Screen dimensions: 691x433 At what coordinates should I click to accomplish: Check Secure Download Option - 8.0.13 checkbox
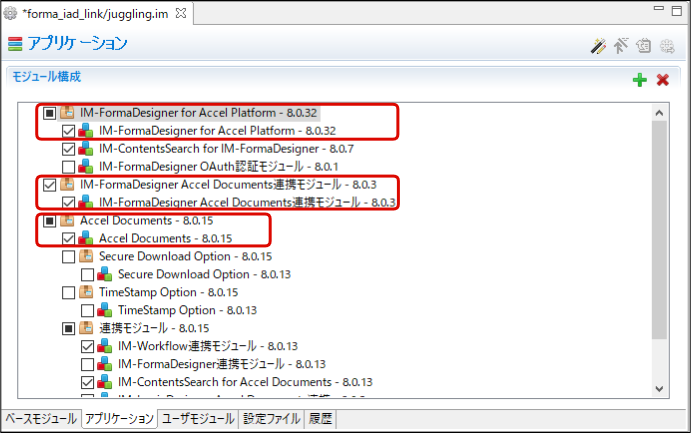click(87, 275)
